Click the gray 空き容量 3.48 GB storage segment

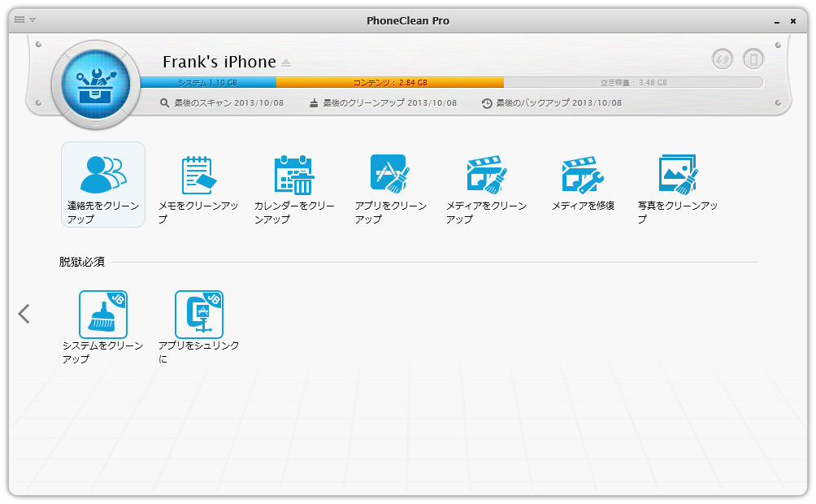point(633,82)
